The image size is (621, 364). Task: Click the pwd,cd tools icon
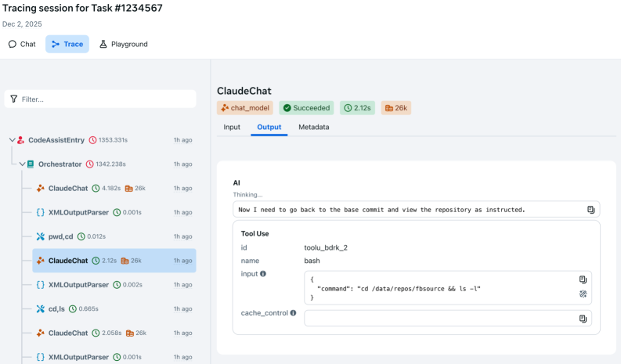point(41,236)
